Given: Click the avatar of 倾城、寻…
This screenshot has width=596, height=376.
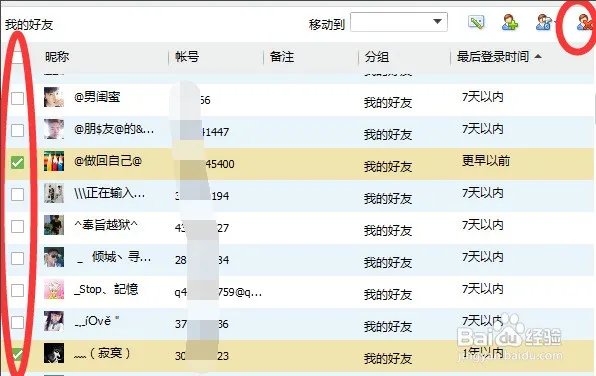Looking at the screenshot, I should (x=54, y=257).
